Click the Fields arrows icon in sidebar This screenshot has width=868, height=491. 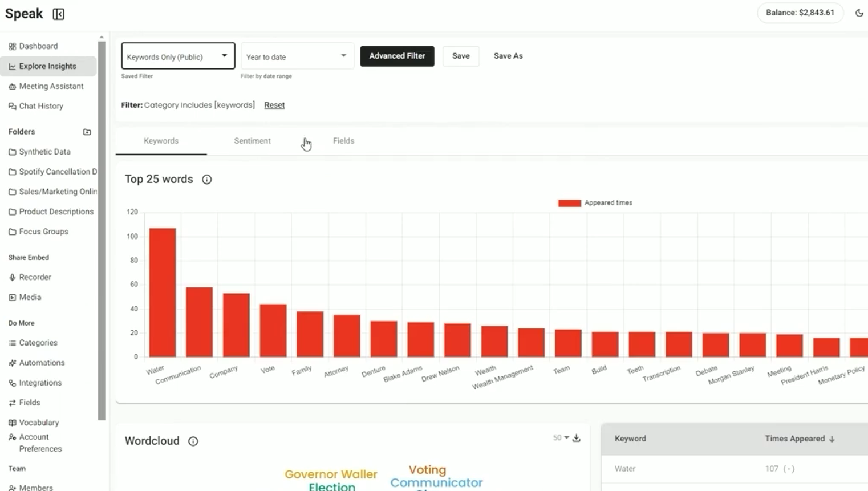pyautogui.click(x=12, y=403)
